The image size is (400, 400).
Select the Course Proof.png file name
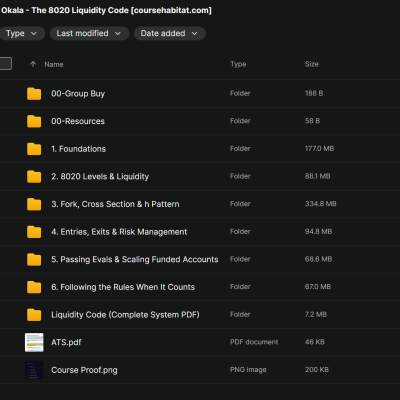(x=84, y=370)
